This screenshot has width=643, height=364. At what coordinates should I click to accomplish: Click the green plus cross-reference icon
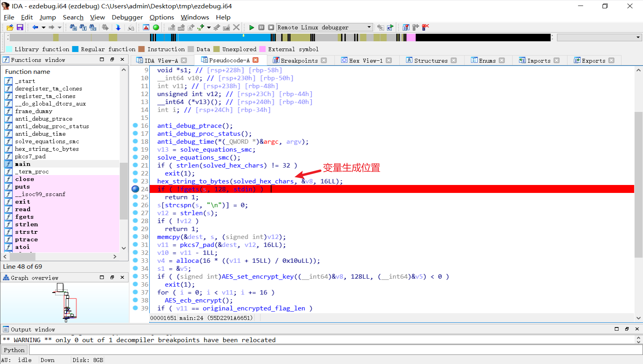200,27
